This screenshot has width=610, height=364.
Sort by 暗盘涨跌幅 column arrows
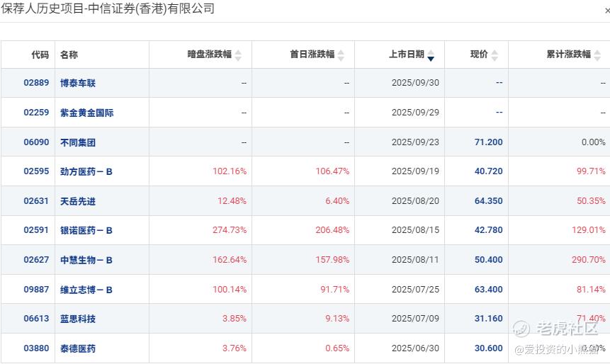[238, 55]
